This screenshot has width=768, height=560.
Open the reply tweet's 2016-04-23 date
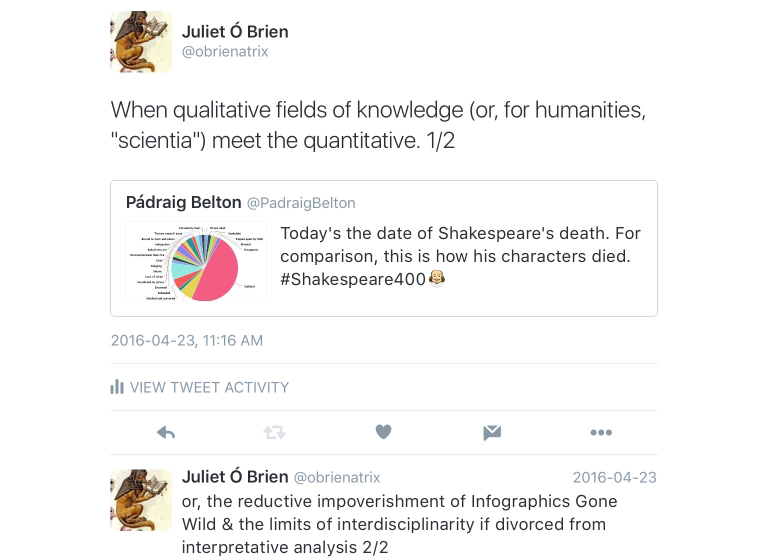click(x=614, y=478)
